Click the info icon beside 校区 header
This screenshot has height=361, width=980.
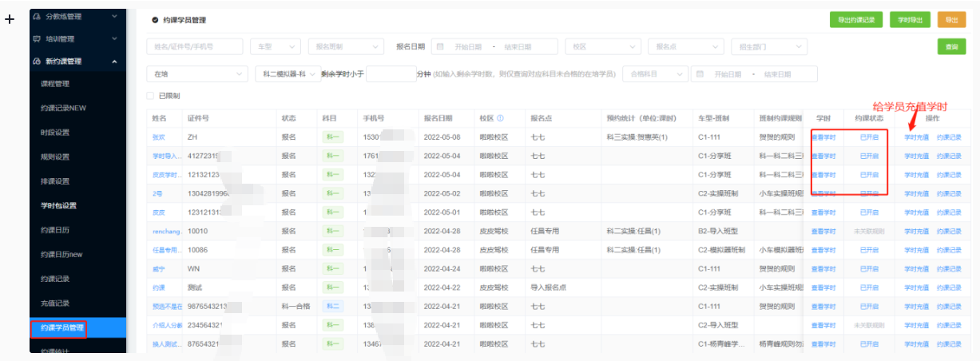(x=500, y=118)
